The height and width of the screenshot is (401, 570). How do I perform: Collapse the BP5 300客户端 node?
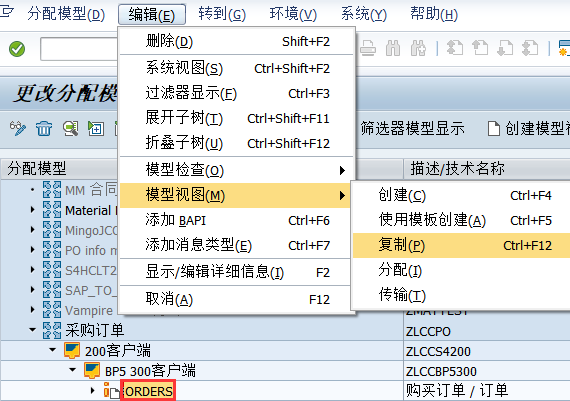click(x=73, y=370)
